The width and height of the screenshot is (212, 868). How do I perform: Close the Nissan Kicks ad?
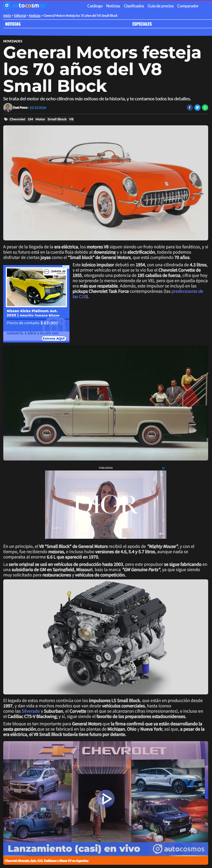pyautogui.click(x=68, y=267)
